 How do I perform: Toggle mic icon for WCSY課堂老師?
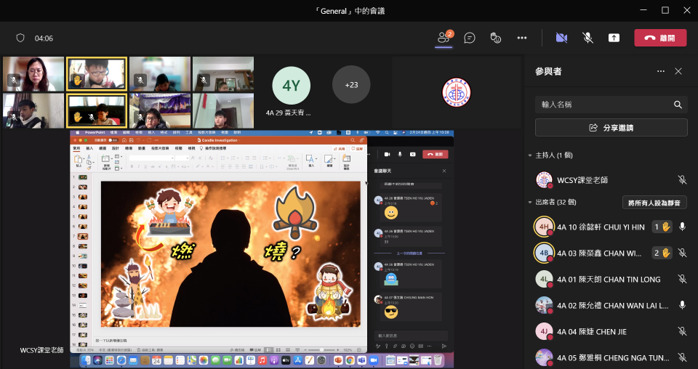click(x=682, y=180)
